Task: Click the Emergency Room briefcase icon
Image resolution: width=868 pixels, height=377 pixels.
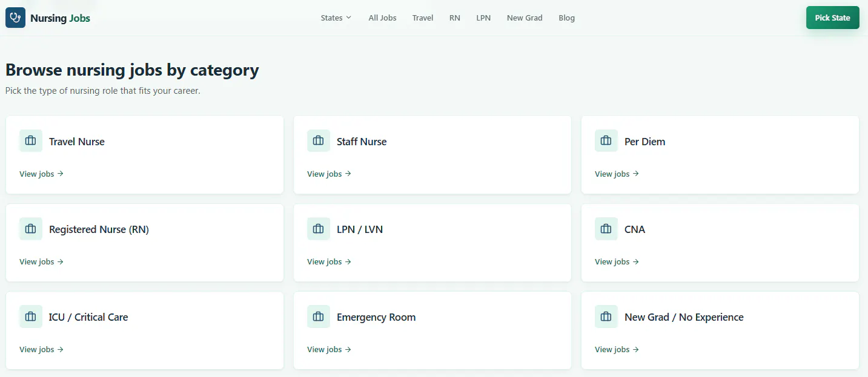Action: [x=319, y=316]
